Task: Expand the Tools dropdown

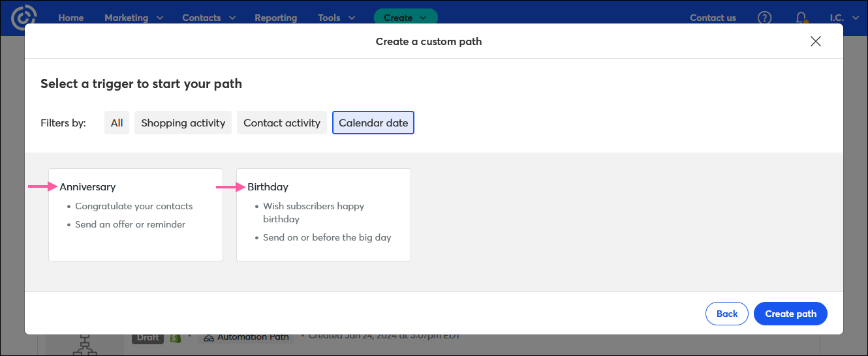Action: click(337, 18)
